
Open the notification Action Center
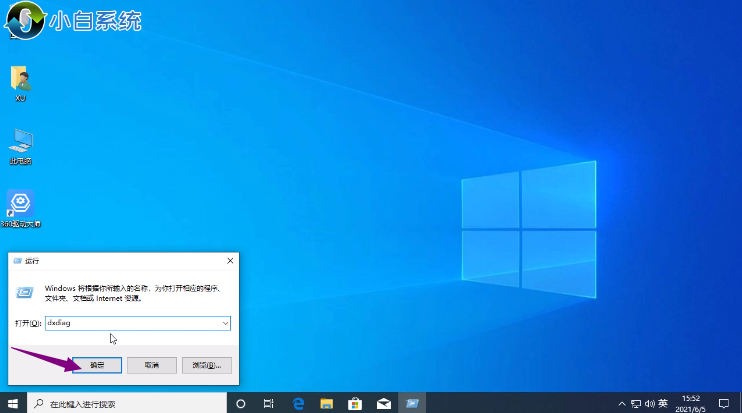725,403
